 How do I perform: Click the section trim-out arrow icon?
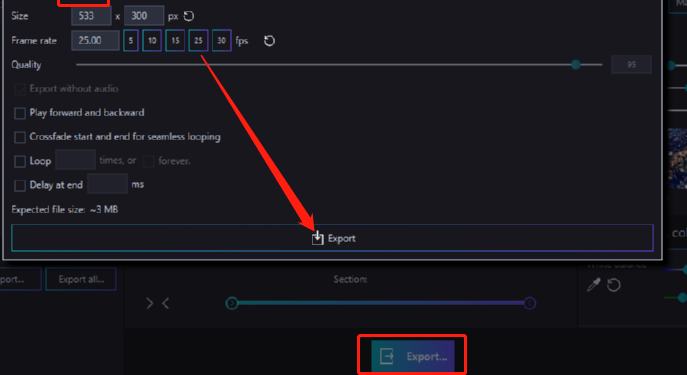pos(166,303)
